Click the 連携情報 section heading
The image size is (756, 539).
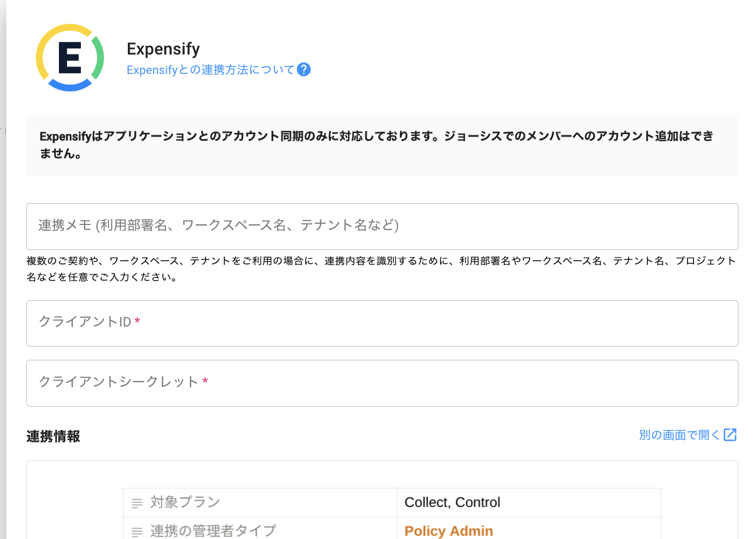(53, 436)
